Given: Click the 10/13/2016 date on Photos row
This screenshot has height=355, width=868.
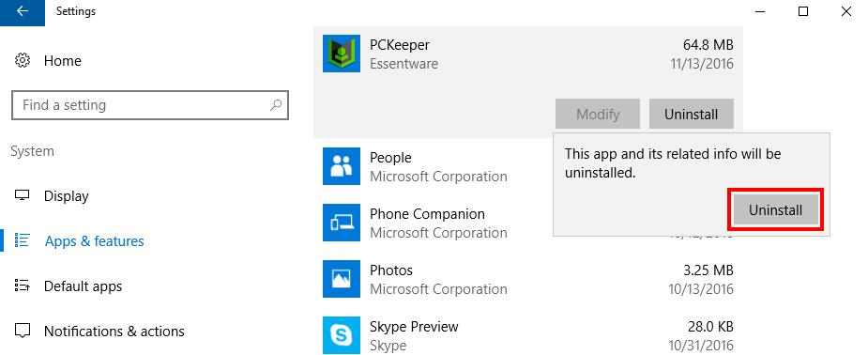Looking at the screenshot, I should tap(702, 289).
